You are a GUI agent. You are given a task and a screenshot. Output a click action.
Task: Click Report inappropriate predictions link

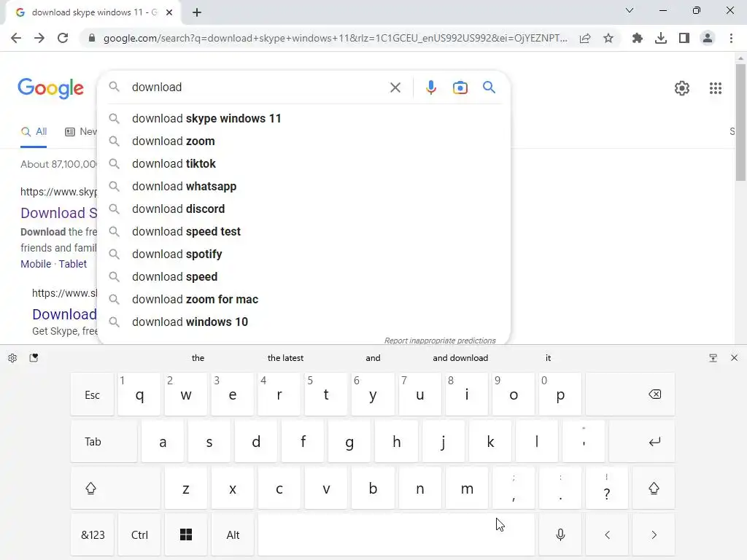pyautogui.click(x=440, y=341)
